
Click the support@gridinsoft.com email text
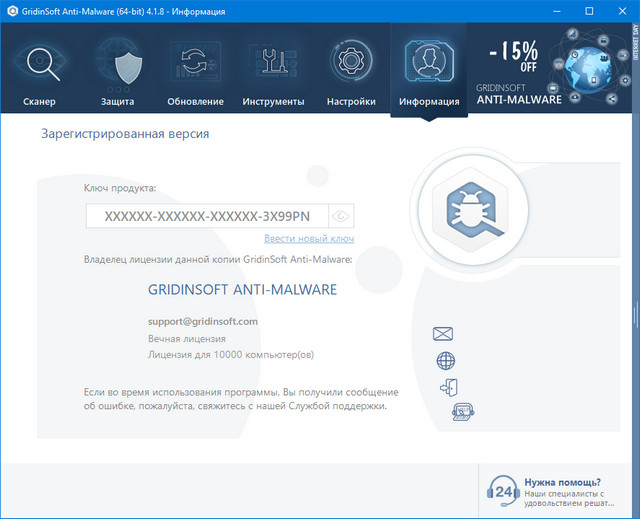203,322
